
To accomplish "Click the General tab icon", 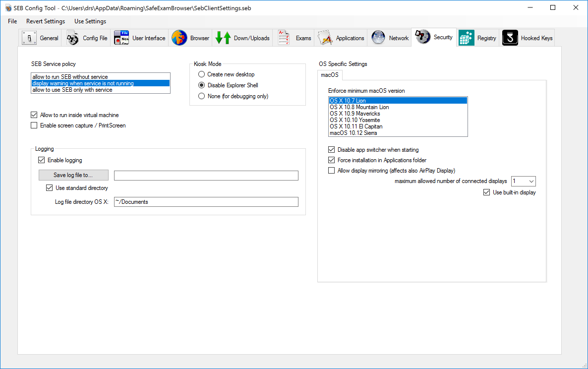I will point(29,38).
